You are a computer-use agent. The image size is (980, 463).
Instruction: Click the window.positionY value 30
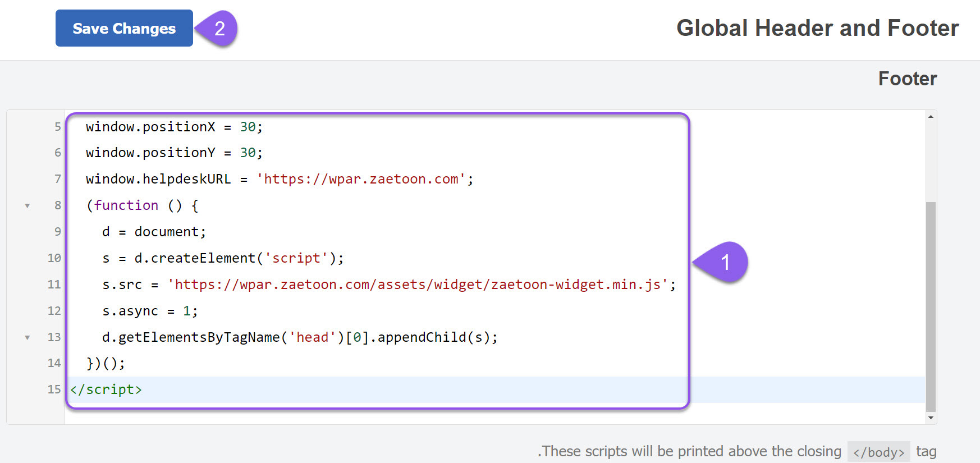point(248,153)
